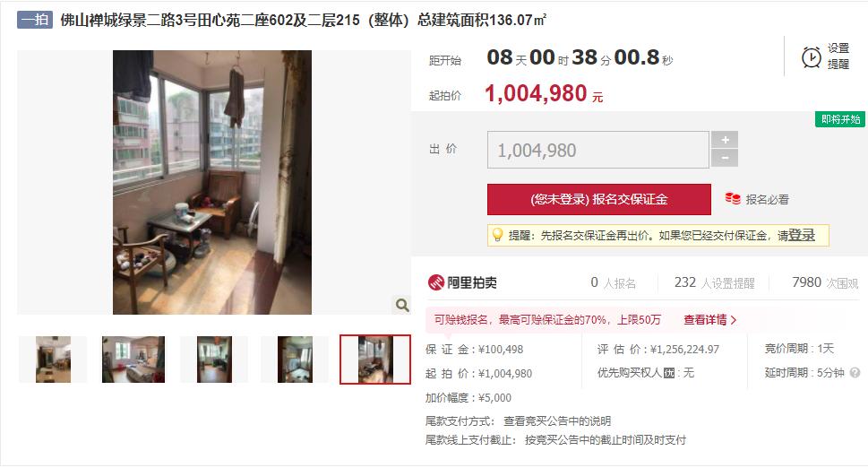Click the light bulb reminder icon
The width and height of the screenshot is (868, 468).
(498, 236)
